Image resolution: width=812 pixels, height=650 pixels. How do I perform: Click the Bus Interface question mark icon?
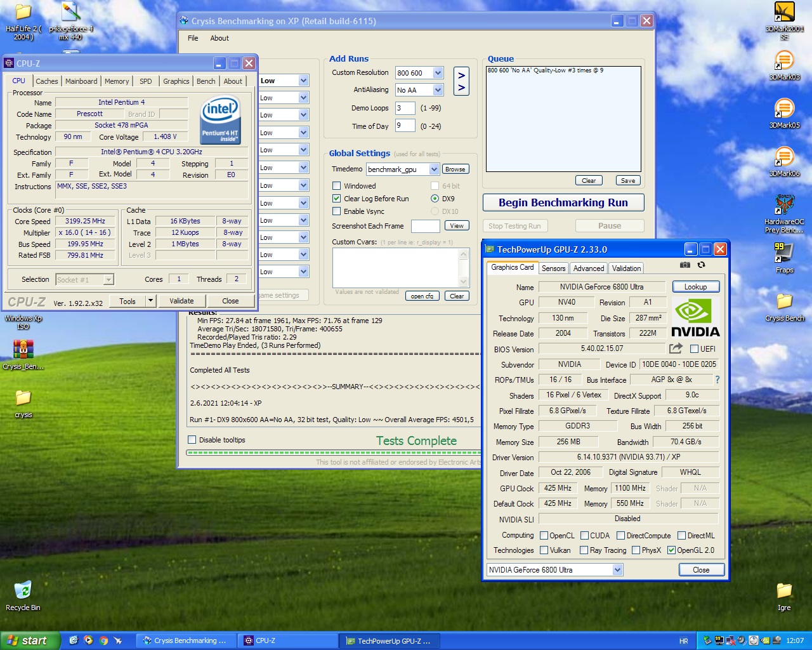(717, 380)
